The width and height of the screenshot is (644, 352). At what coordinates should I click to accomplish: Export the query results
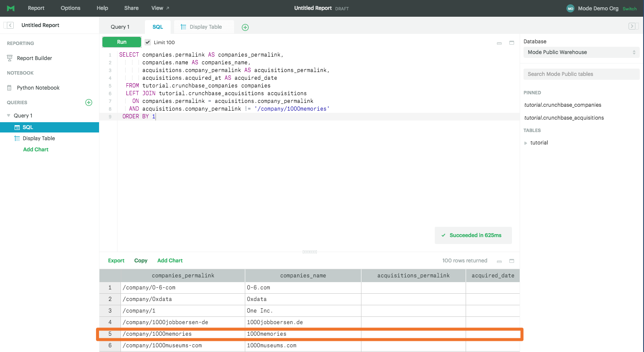[x=116, y=261]
